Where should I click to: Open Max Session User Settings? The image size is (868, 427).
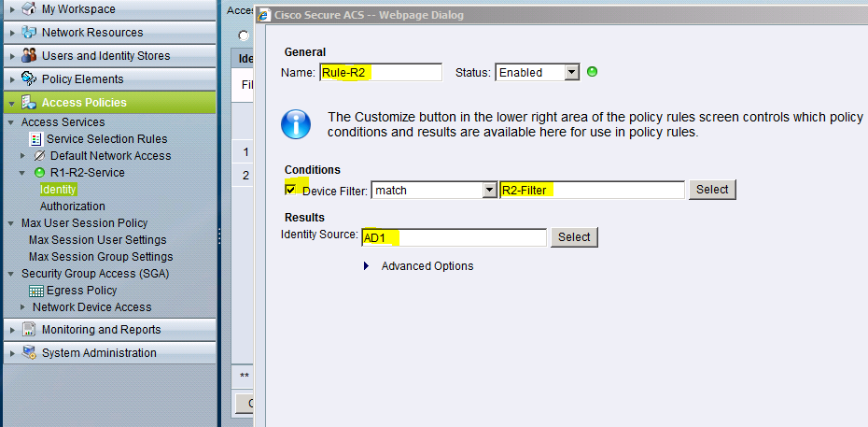(97, 240)
